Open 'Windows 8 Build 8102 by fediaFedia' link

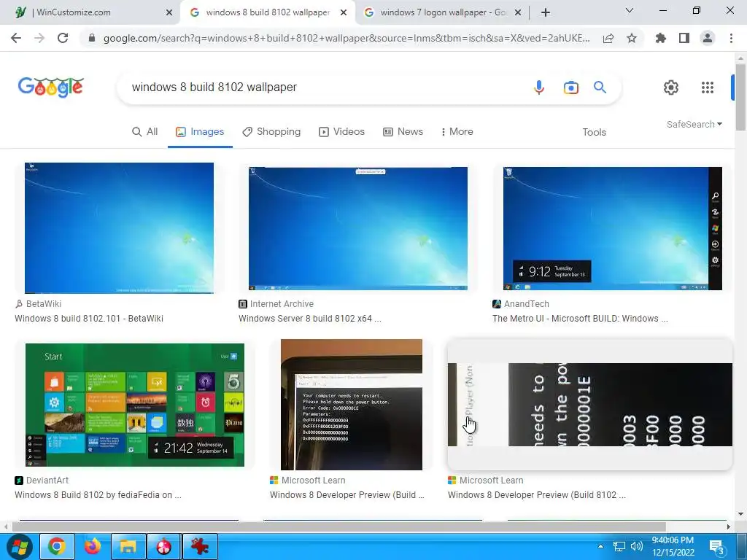click(98, 495)
